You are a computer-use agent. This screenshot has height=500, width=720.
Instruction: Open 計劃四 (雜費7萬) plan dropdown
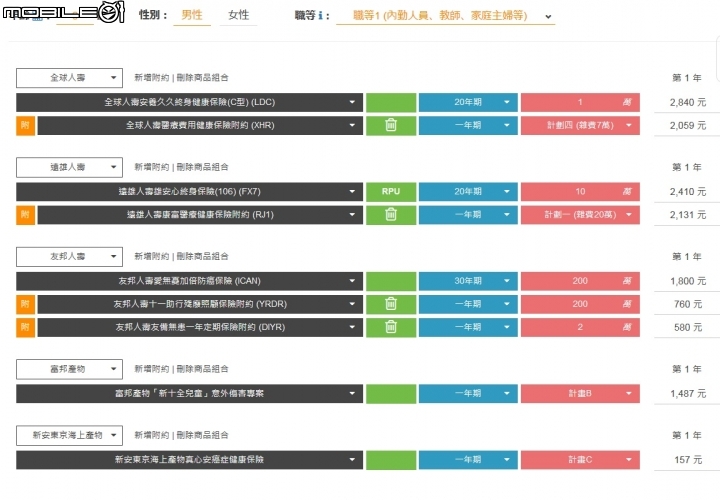[x=580, y=125]
